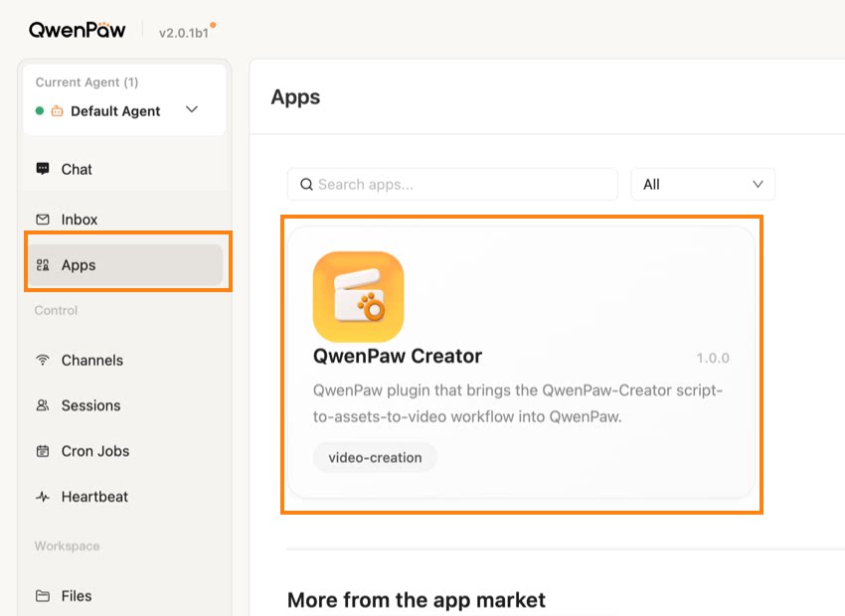Click the Apps grid icon

coord(43,265)
